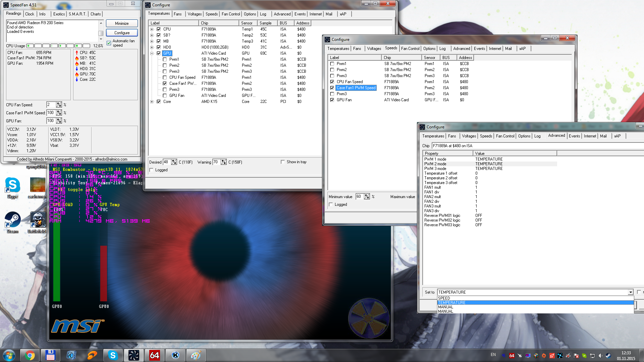Viewport: 644px width, 362px height.
Task: Open Paint palette taskbar icon
Action: pos(196,355)
